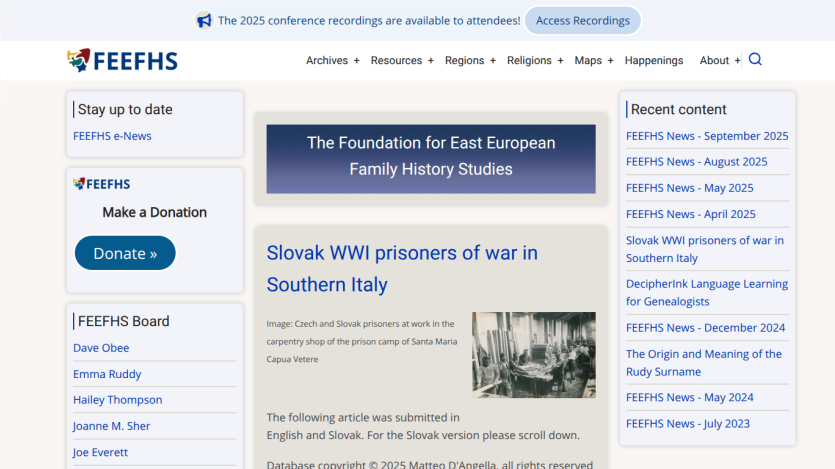Expand the About menu plus sign

[x=737, y=61]
